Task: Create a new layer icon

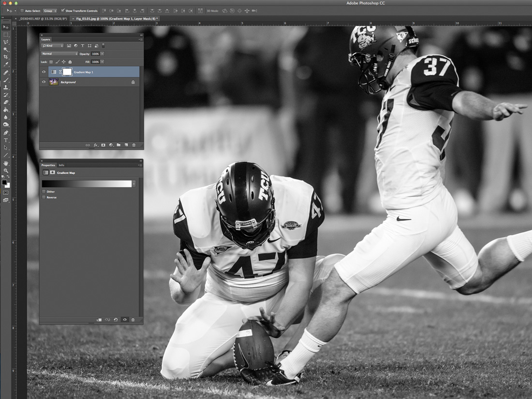Action: coord(126,145)
